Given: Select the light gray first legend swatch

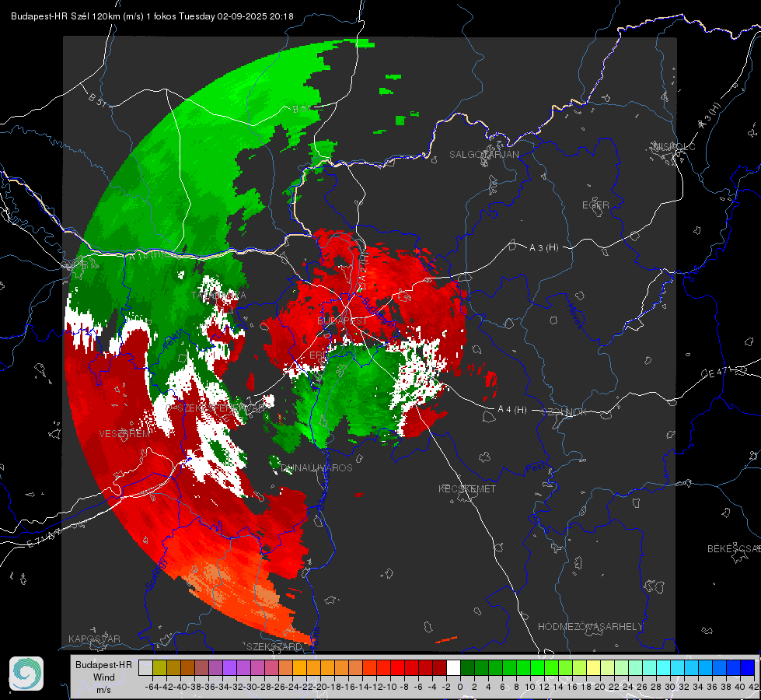Looking at the screenshot, I should 145,667.
